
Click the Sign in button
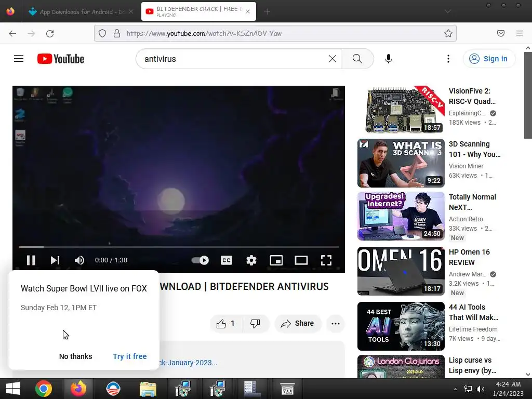point(488,59)
